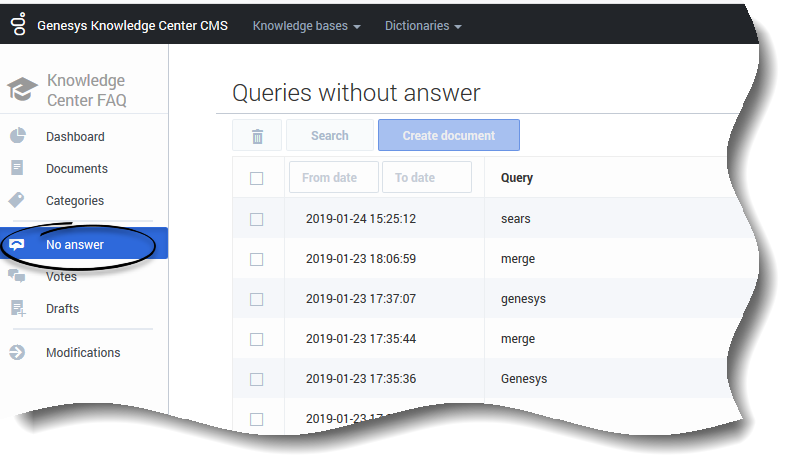The height and width of the screenshot is (470, 794).
Task: Click the Votes chat bubbles icon
Action: (x=17, y=277)
